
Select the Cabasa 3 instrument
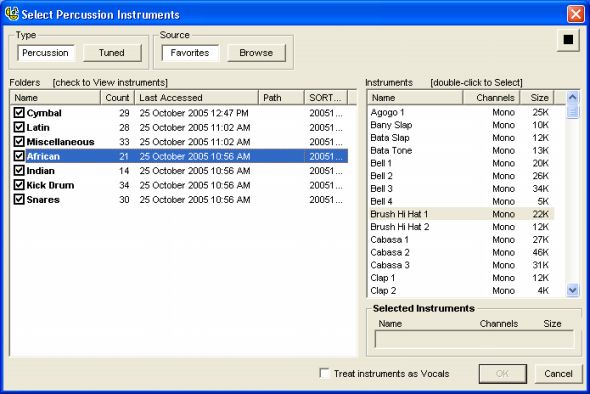pos(461,265)
